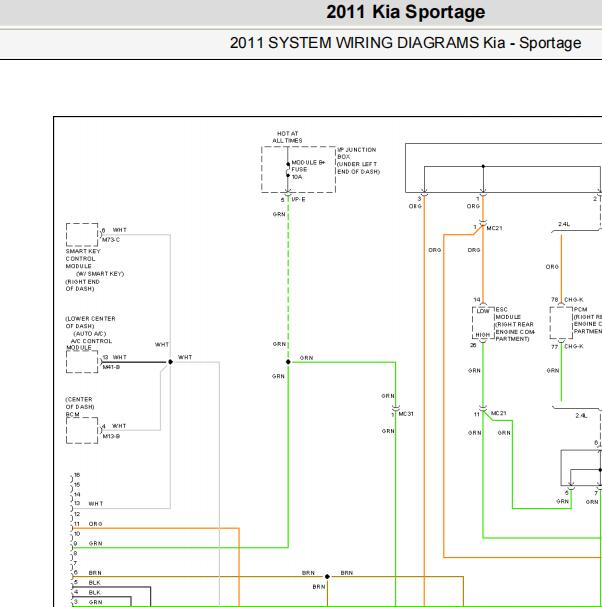Click the "11 ORG" connector pin label

coord(88,524)
